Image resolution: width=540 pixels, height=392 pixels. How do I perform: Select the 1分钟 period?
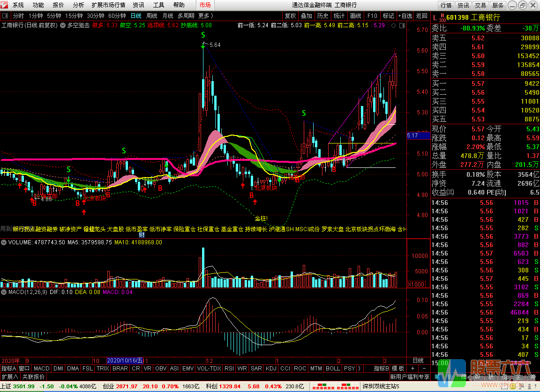pos(36,16)
